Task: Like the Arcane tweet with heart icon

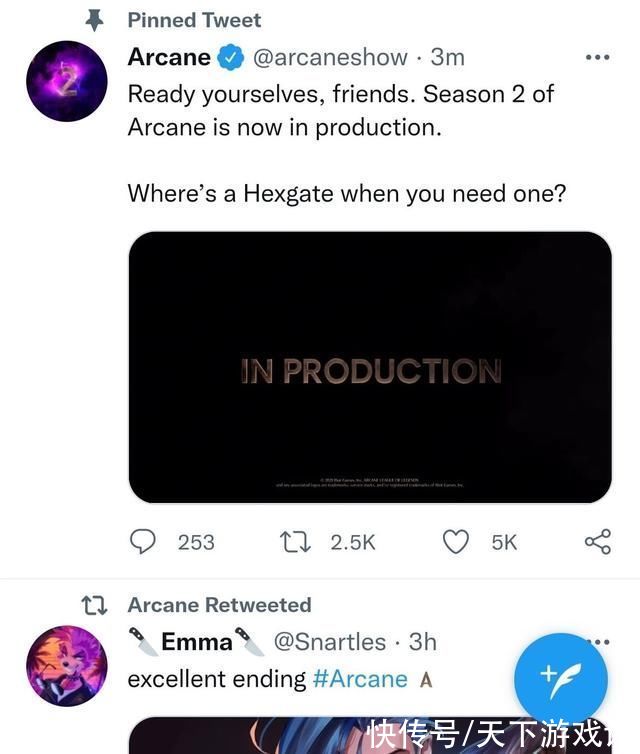Action: pyautogui.click(x=456, y=541)
